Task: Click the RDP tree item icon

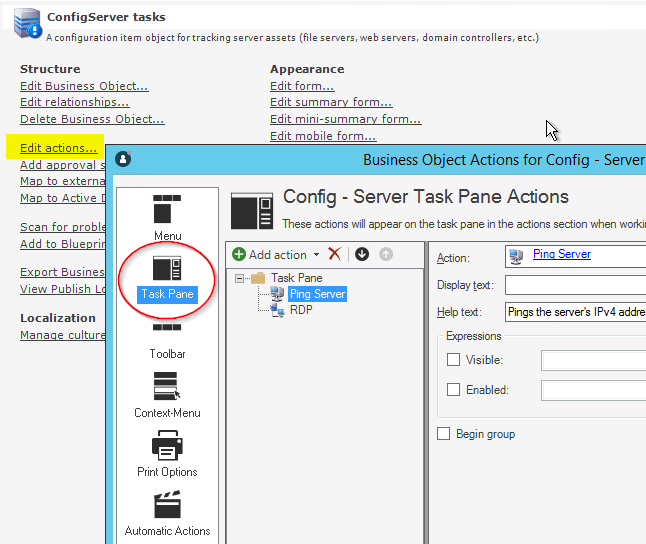Action: pyautogui.click(x=277, y=310)
